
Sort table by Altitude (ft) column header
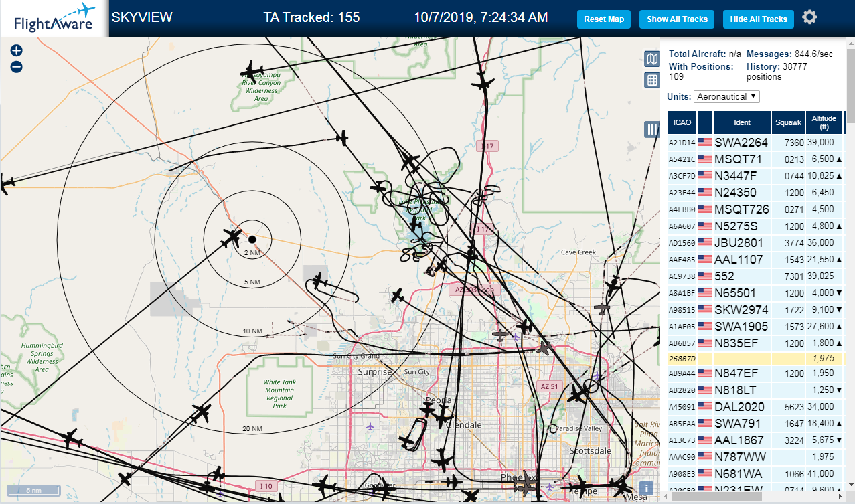point(824,122)
